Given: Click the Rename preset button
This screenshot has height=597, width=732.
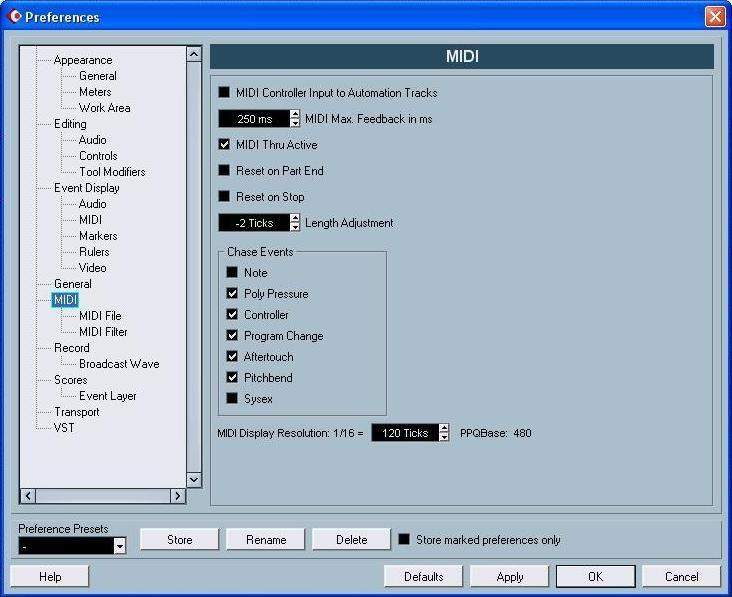Looking at the screenshot, I should (x=266, y=540).
